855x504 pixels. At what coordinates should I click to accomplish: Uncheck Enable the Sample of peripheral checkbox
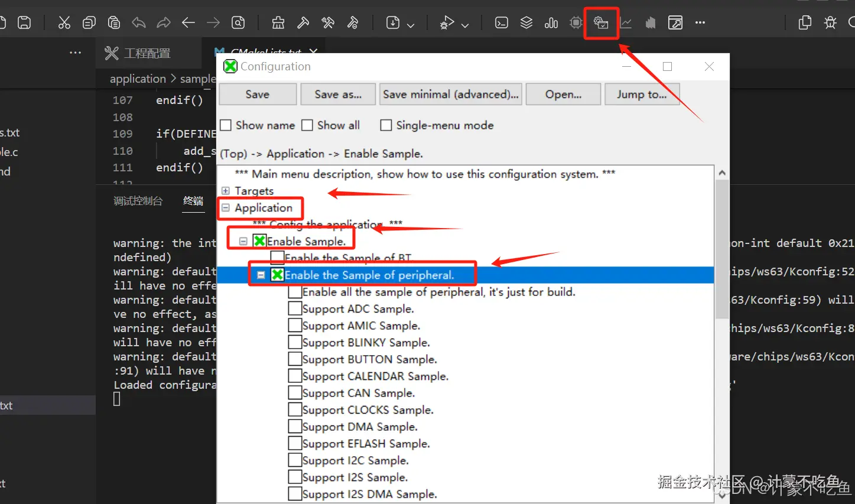277,275
